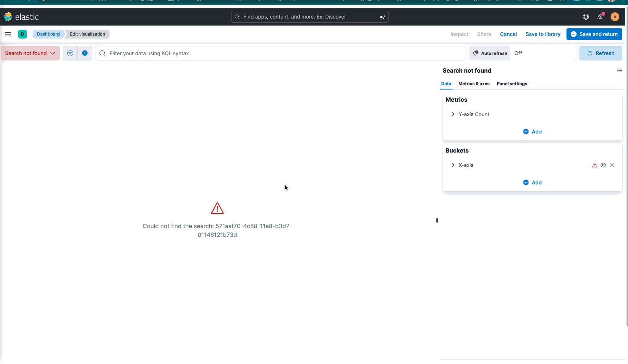Focus the KQL filter query field
This screenshot has height=364, width=628.
click(281, 53)
